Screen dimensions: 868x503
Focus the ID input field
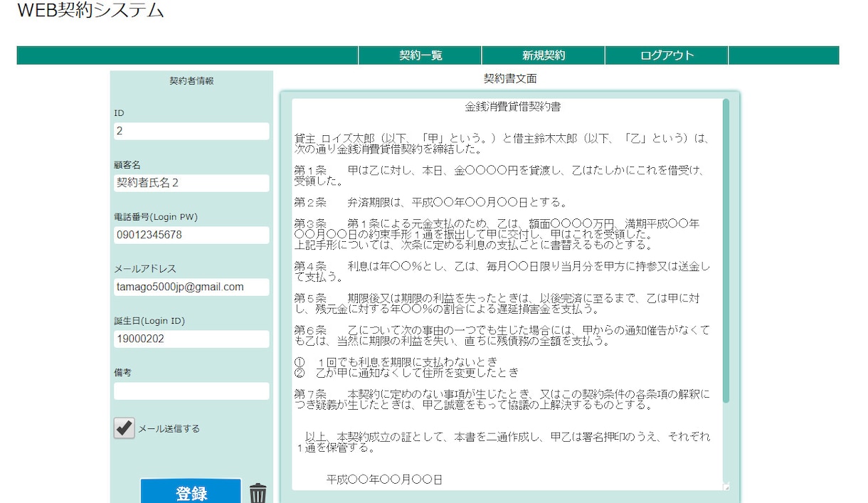[x=191, y=131]
